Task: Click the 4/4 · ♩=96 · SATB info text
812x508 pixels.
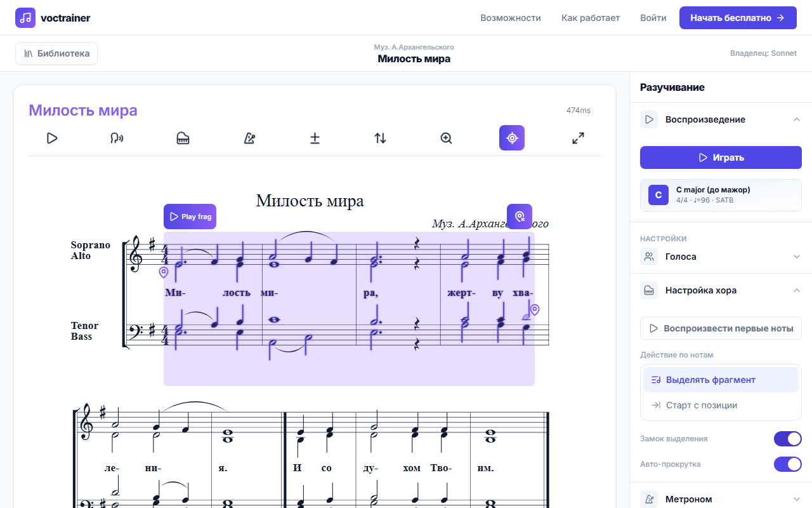Action: point(705,200)
